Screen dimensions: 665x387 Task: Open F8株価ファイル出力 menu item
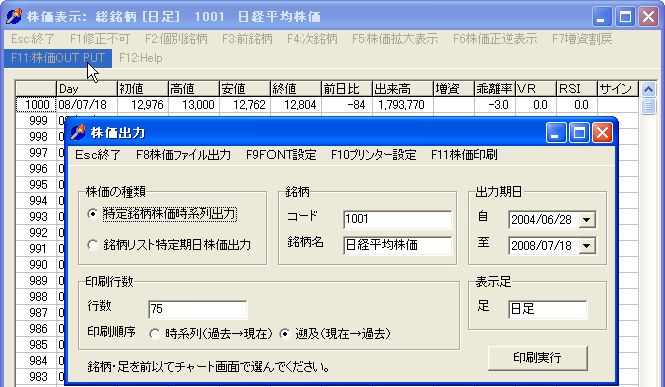[183, 155]
